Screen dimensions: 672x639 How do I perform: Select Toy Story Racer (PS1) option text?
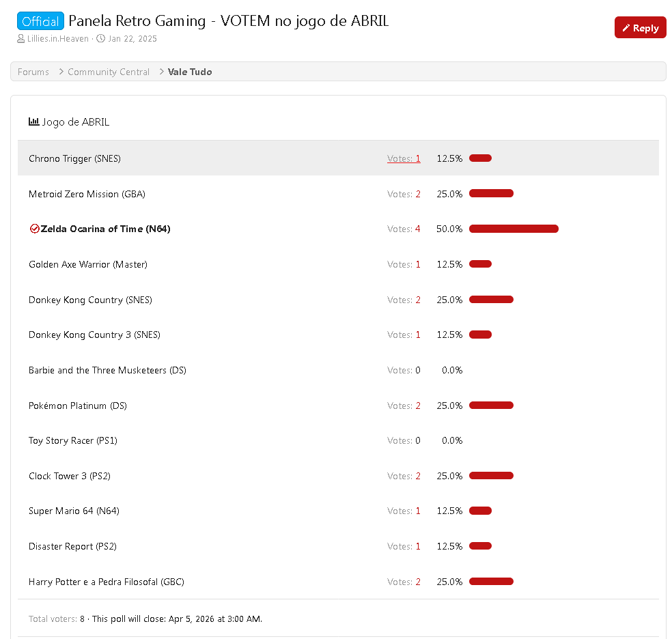coord(73,441)
